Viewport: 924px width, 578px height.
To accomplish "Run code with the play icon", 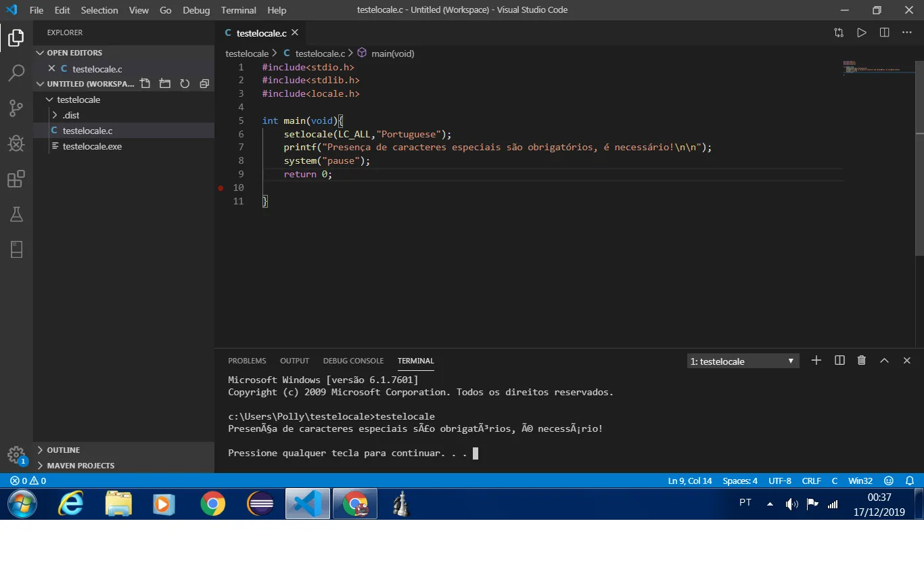I will click(x=861, y=32).
